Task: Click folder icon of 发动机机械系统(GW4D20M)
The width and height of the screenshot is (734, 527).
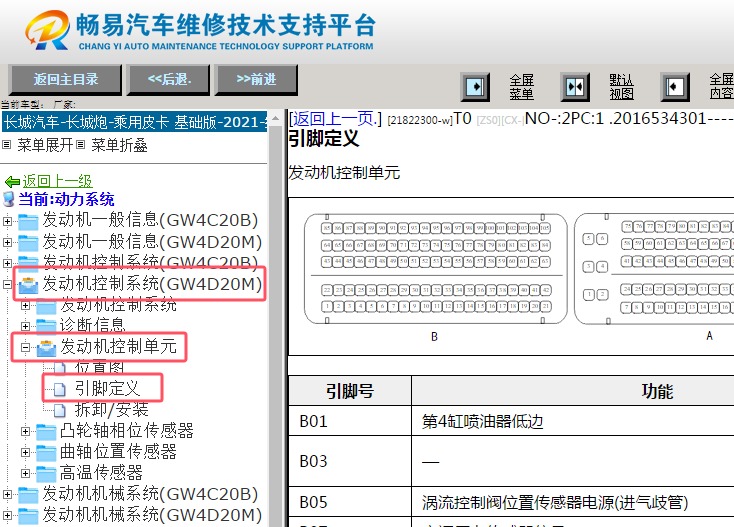Action: [x=28, y=516]
